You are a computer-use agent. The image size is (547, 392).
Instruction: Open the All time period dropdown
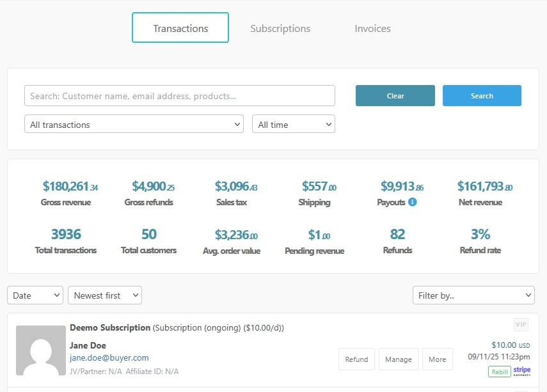294,125
